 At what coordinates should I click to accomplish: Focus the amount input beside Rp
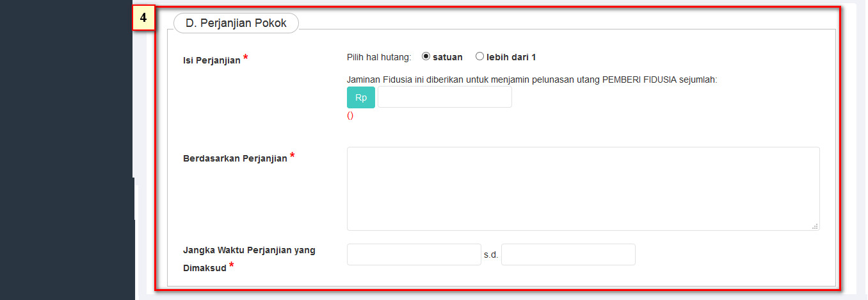point(445,97)
